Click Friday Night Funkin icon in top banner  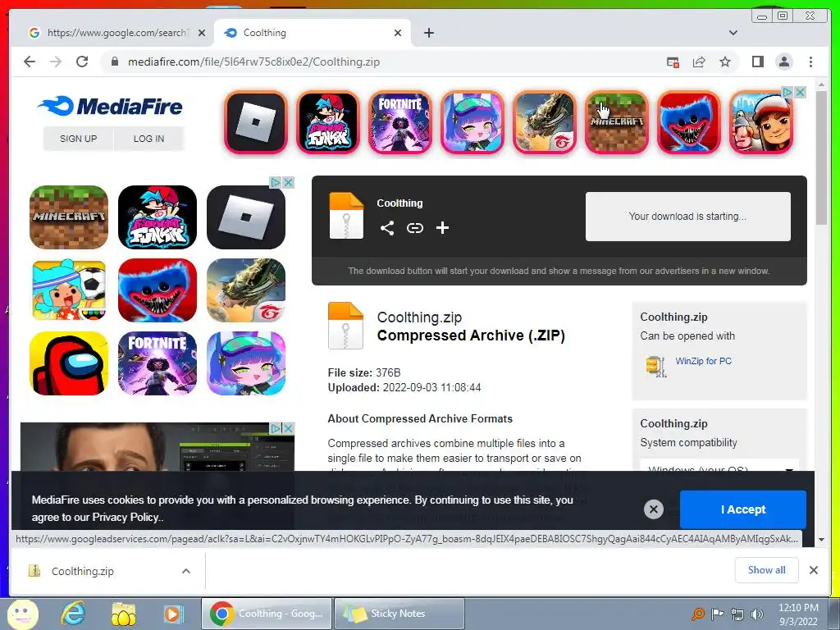click(x=328, y=122)
